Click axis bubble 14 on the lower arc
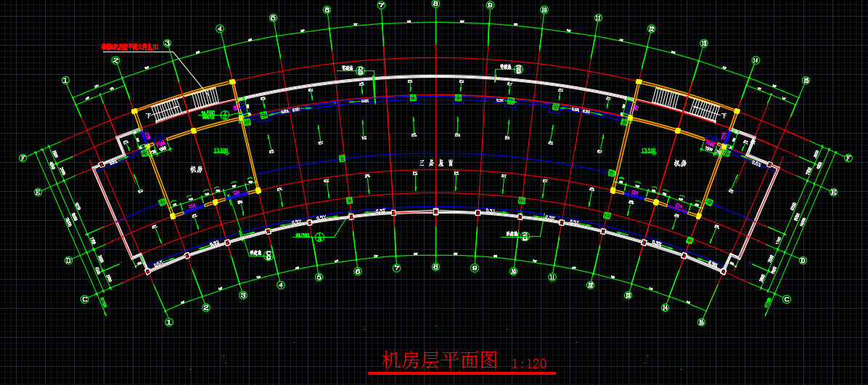This screenshot has width=868, height=385. pyautogui.click(x=665, y=307)
